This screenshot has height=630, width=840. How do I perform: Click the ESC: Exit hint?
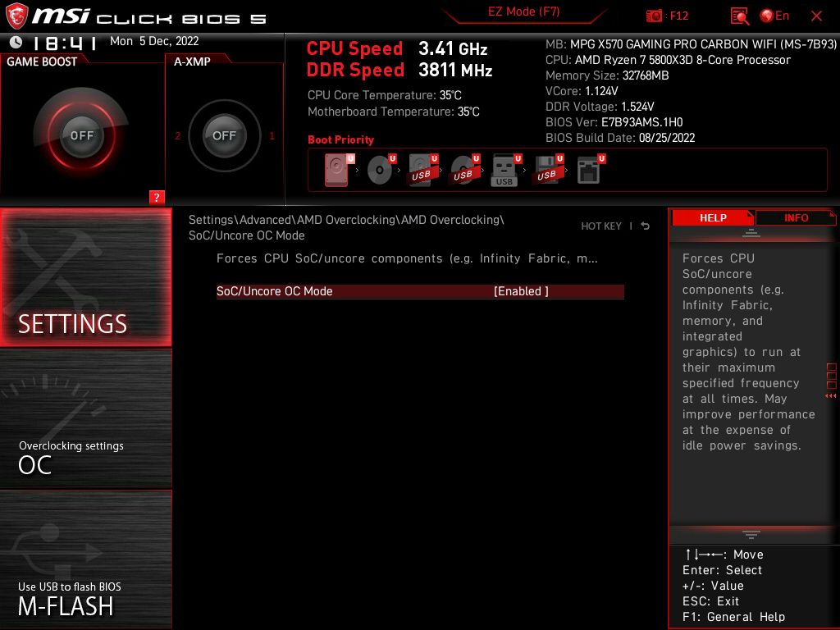(710, 601)
